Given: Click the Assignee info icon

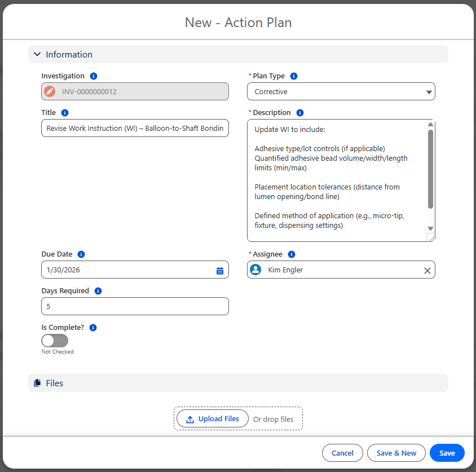Looking at the screenshot, I should pos(292,254).
